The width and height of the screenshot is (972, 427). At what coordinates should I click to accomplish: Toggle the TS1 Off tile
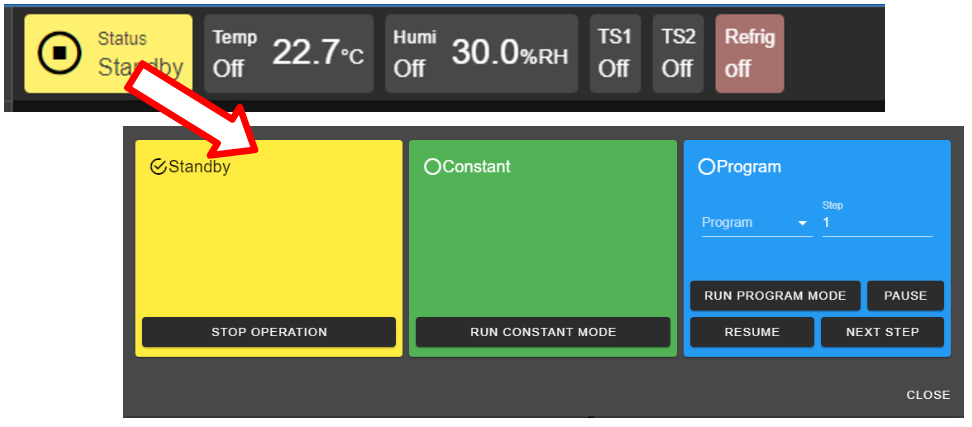coord(615,54)
